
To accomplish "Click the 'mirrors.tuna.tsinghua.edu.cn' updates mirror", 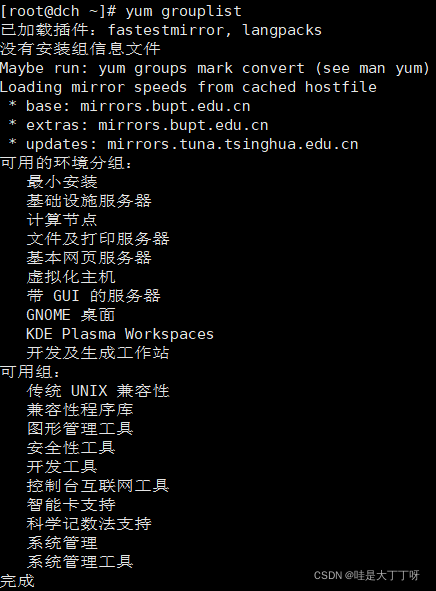I will pyautogui.click(x=233, y=144).
